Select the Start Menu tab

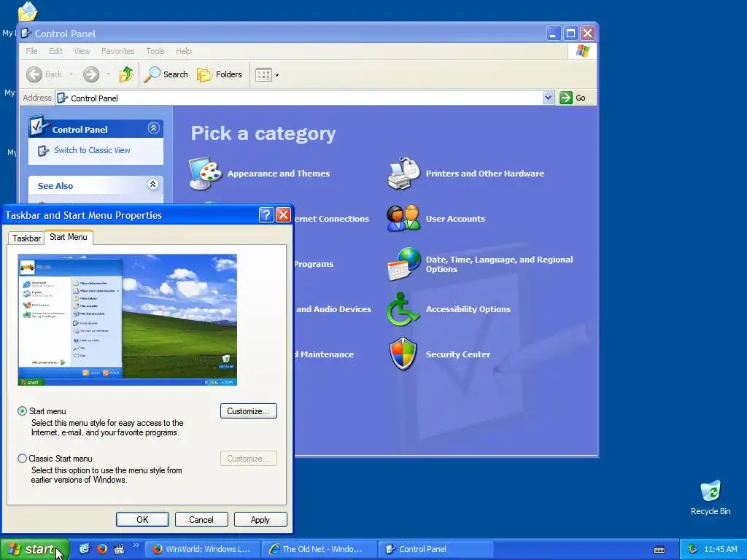(69, 237)
